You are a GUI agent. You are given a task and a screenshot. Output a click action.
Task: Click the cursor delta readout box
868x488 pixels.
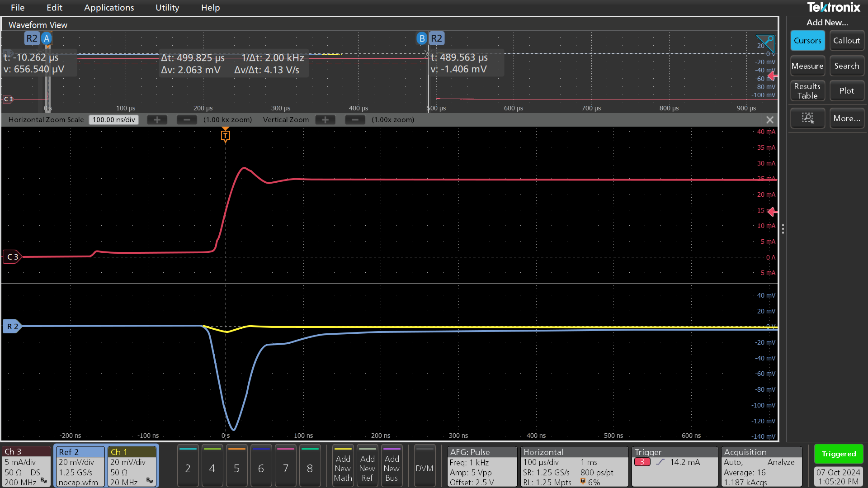click(x=233, y=64)
